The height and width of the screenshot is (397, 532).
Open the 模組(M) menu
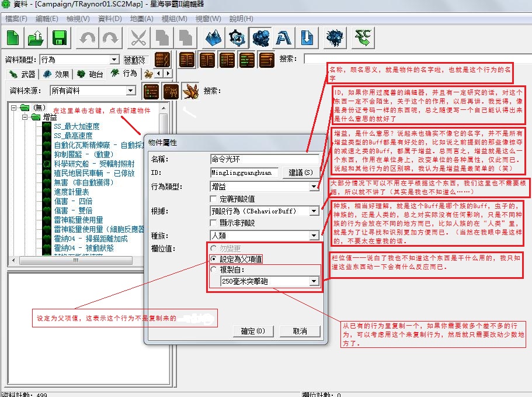pyautogui.click(x=175, y=19)
